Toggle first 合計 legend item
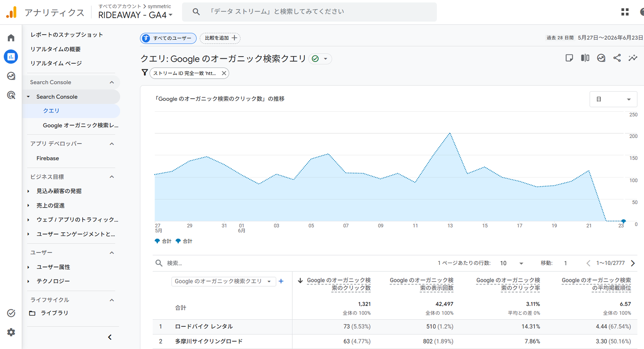 coord(163,241)
